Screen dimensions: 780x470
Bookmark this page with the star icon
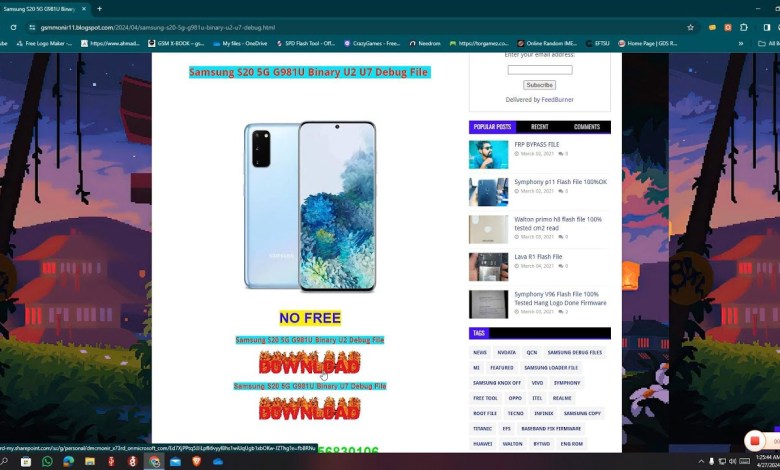(x=690, y=27)
